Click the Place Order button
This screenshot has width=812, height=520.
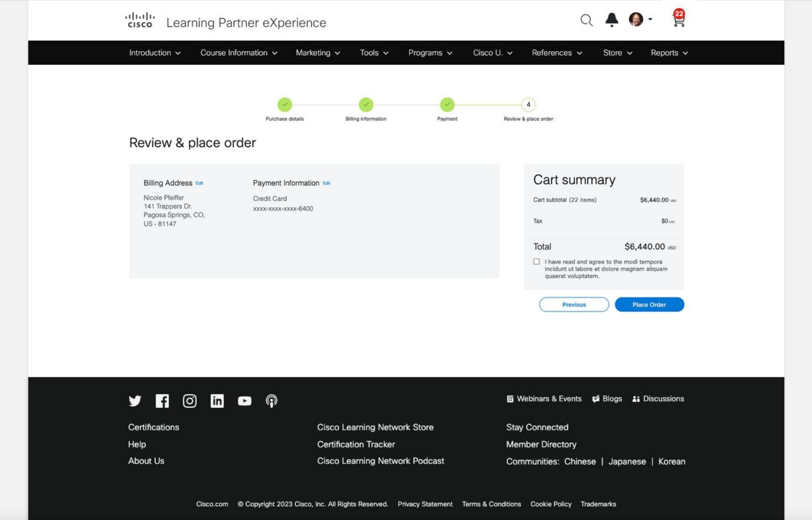[649, 305]
